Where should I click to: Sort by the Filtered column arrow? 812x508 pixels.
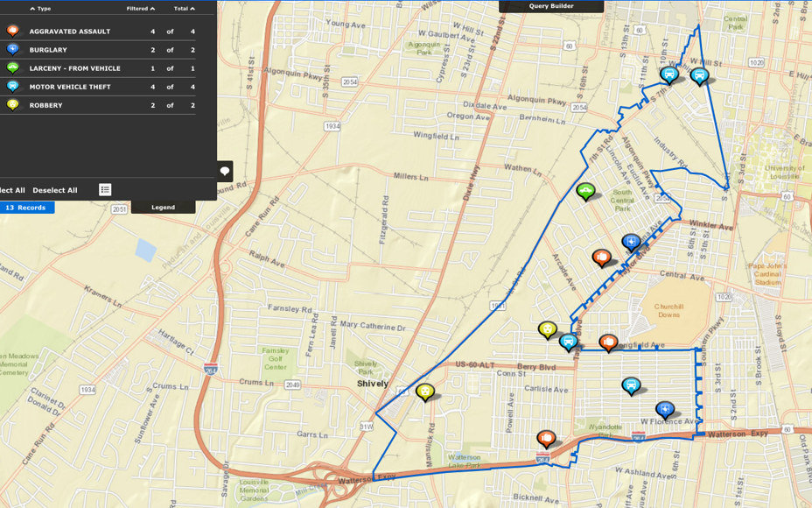coord(140,9)
